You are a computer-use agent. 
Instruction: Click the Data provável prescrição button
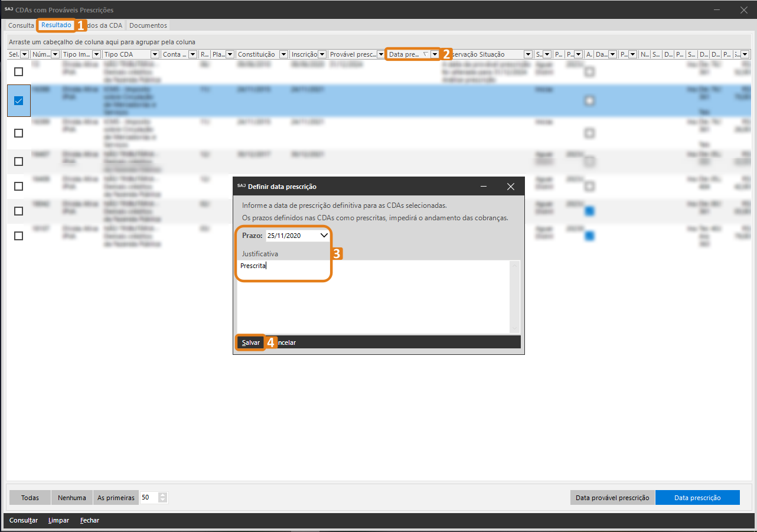[612, 498]
